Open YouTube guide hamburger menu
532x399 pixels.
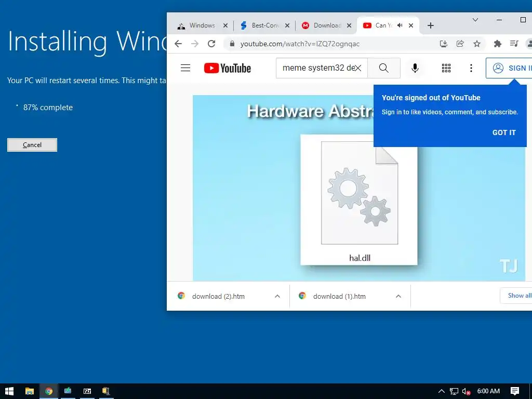pos(185,68)
